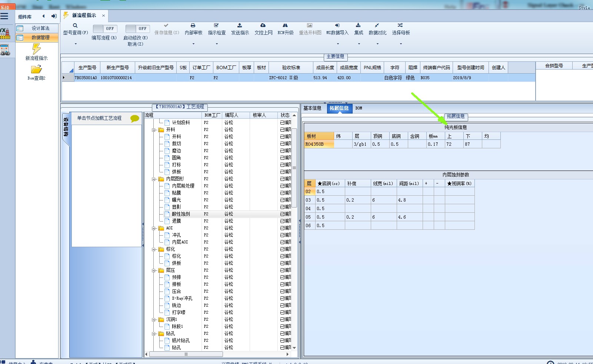Click the yellow speech bubble icon

pos(135,118)
